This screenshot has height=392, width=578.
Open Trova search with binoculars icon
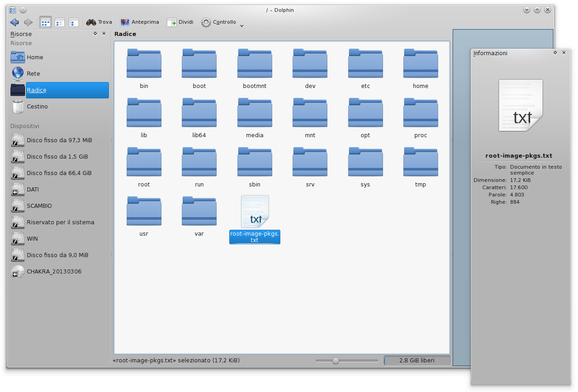pos(99,22)
